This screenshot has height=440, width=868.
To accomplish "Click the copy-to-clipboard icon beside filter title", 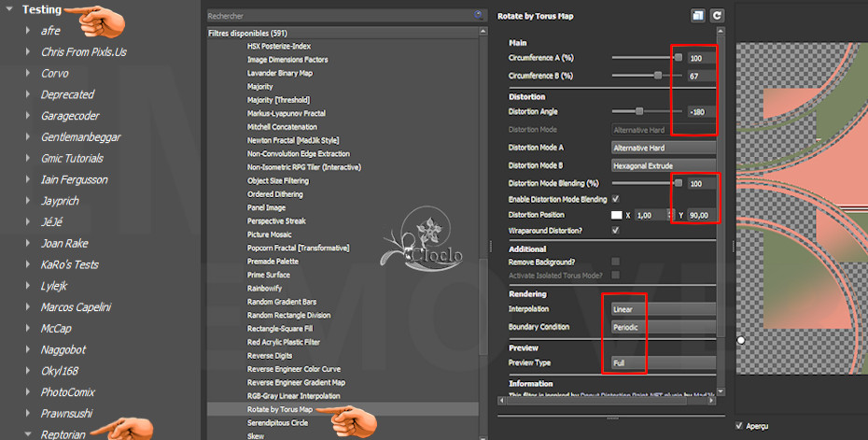I will click(x=697, y=16).
